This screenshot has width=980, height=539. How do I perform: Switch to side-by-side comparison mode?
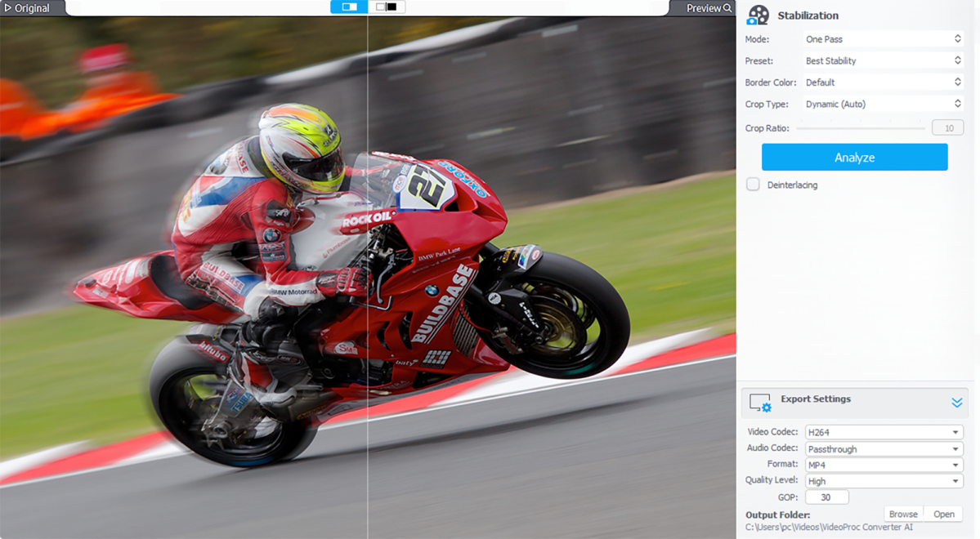click(387, 7)
